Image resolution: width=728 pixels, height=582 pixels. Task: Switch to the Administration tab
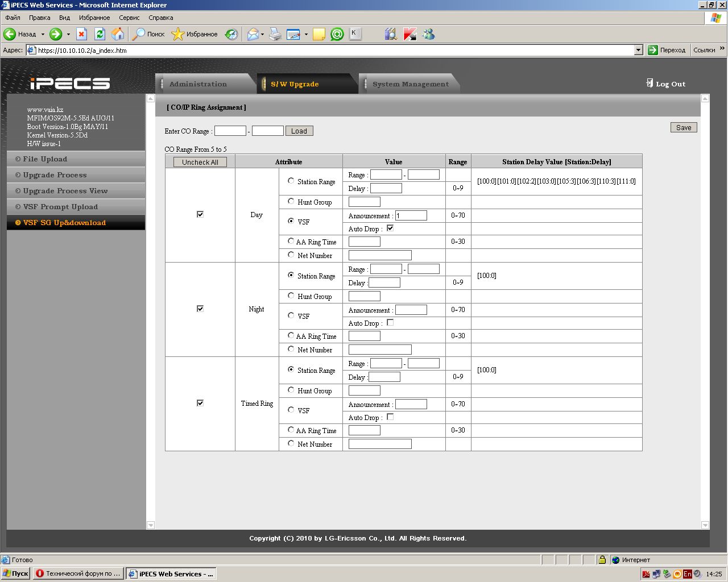click(198, 84)
